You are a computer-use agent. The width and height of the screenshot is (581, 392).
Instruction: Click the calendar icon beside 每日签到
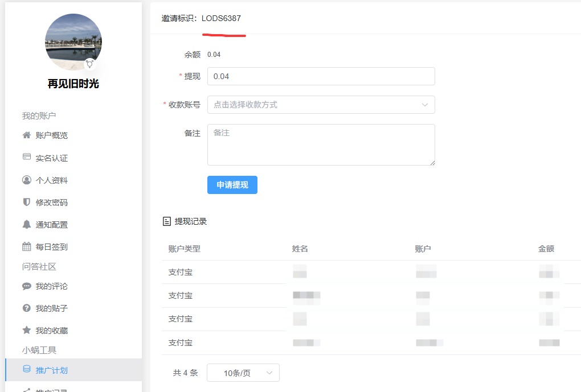(26, 246)
